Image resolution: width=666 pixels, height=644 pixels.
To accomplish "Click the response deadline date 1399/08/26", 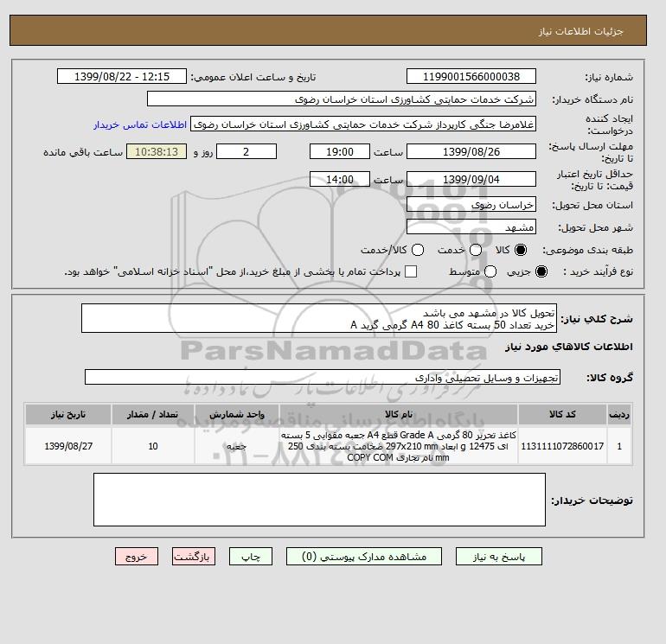I will click(x=471, y=151).
